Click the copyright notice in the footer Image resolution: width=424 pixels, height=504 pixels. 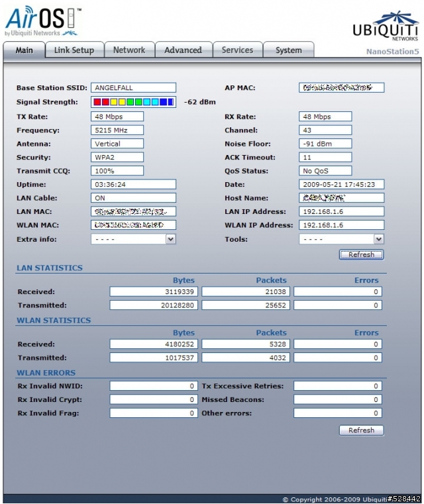click(335, 499)
